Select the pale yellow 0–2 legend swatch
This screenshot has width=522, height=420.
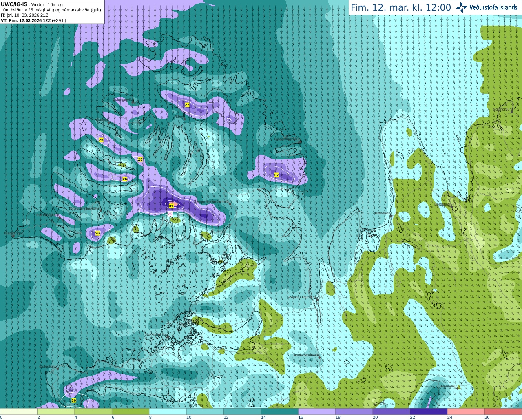coord(19,411)
